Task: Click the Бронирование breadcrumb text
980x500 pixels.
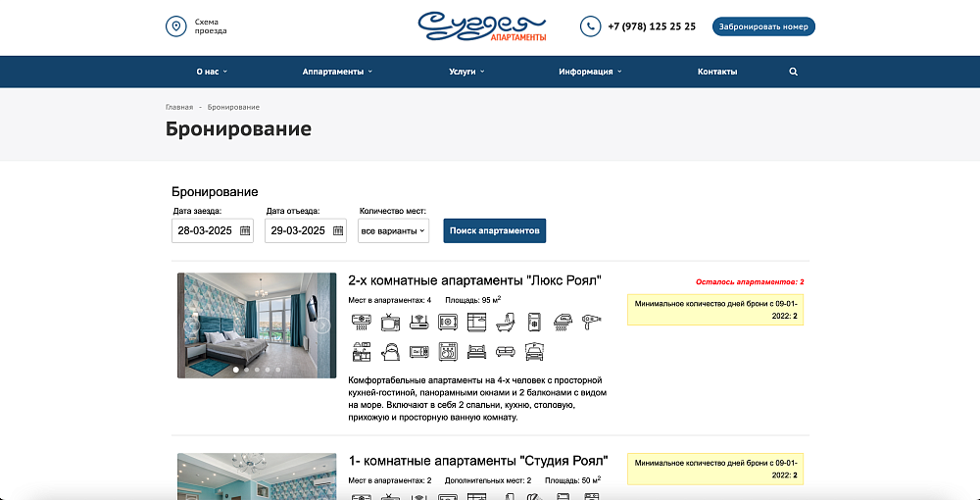Action: pos(234,108)
